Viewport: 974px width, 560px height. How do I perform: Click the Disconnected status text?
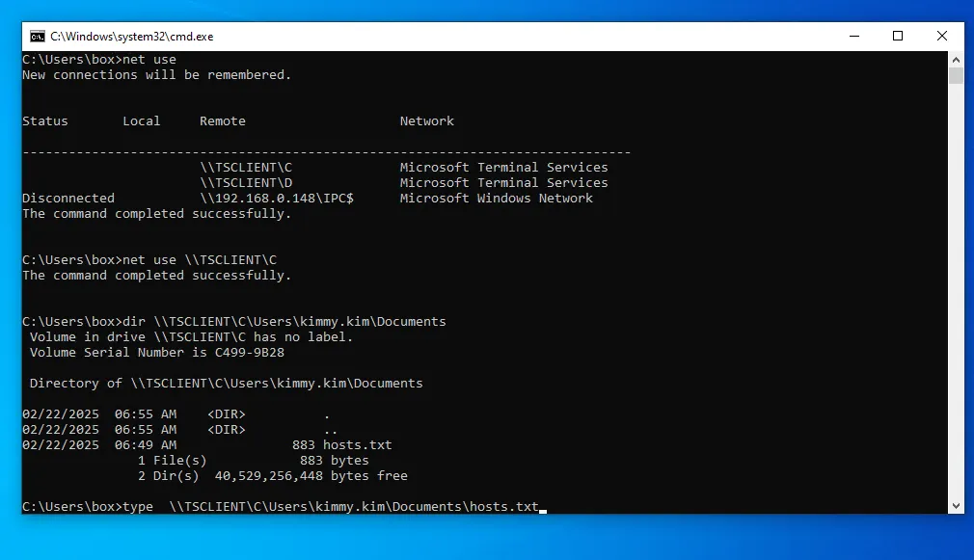68,198
